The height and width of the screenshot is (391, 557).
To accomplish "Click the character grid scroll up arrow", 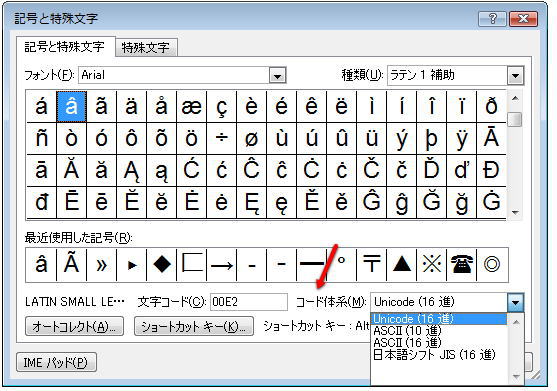I will 515,98.
